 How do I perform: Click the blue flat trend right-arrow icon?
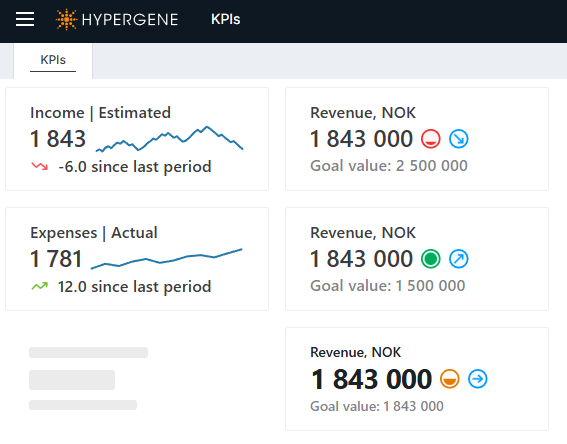(478, 379)
